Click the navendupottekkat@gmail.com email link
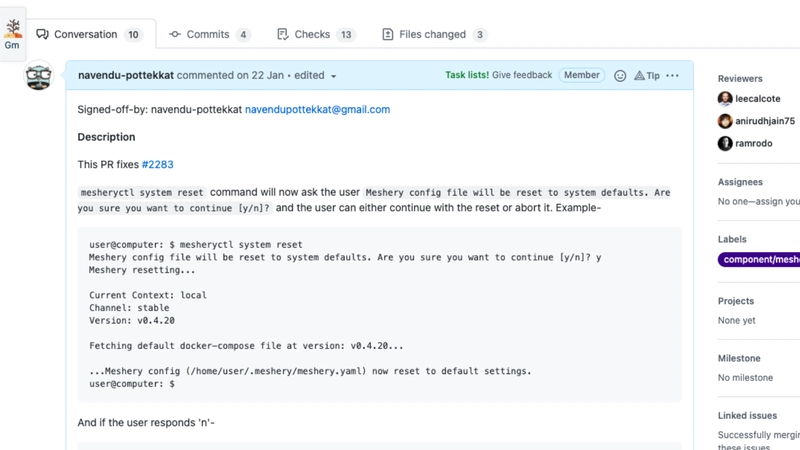Image resolution: width=800 pixels, height=450 pixels. tap(317, 109)
